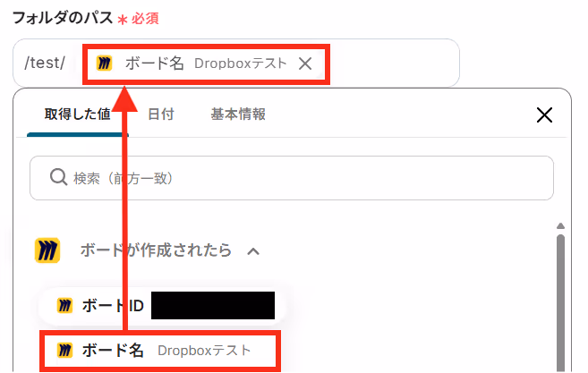This screenshot has width=588, height=373.
Task: Switch to the 基本情報 tab
Action: (x=238, y=114)
